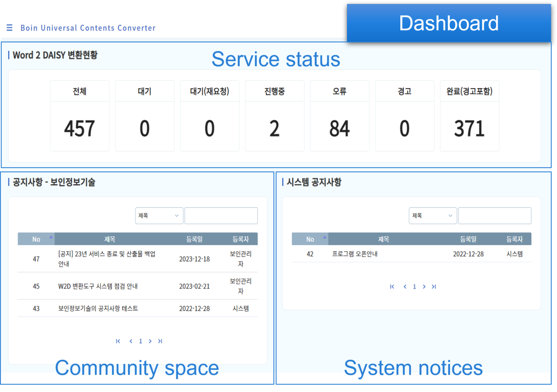Open system notice '프로그램 오픈안내'
557x392 pixels.
coord(355,254)
